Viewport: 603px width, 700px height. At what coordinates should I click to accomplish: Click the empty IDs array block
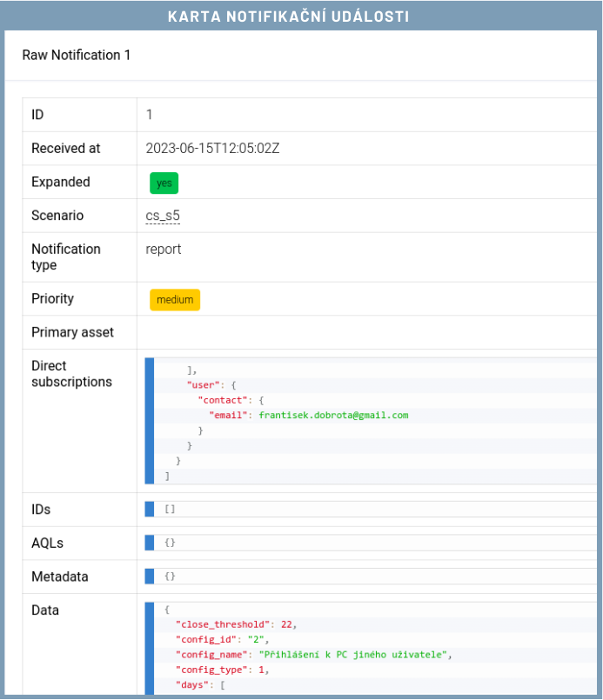pos(170,510)
